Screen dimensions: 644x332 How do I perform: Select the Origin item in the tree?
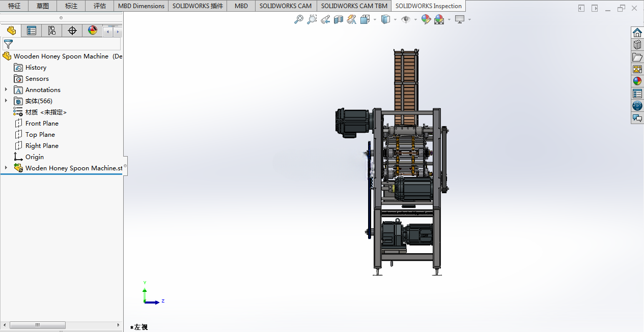click(x=35, y=157)
